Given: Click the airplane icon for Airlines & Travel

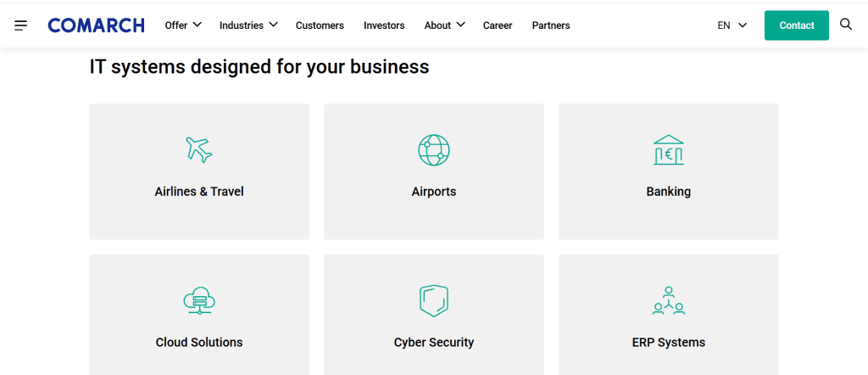Looking at the screenshot, I should [199, 149].
